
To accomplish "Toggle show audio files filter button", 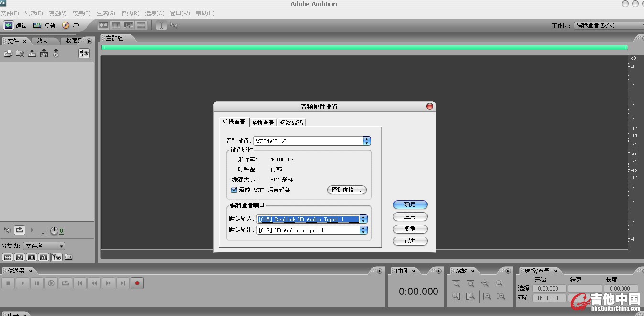I will click(x=7, y=257).
